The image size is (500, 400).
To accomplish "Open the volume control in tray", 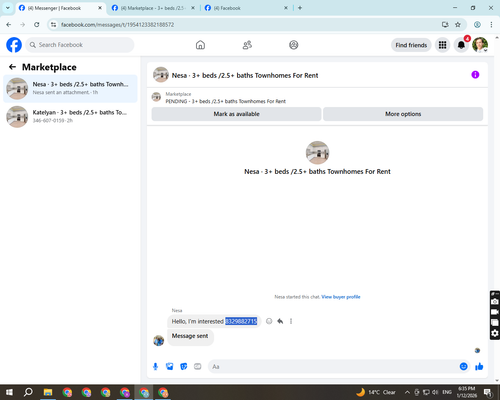I will [x=435, y=392].
